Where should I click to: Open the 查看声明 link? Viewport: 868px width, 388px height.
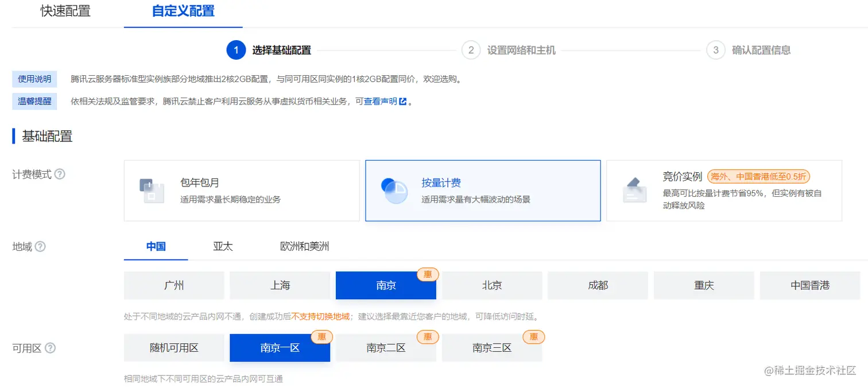380,102
